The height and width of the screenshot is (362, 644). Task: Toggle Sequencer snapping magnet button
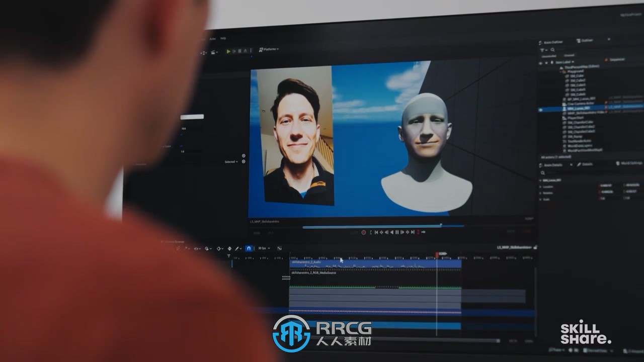249,248
